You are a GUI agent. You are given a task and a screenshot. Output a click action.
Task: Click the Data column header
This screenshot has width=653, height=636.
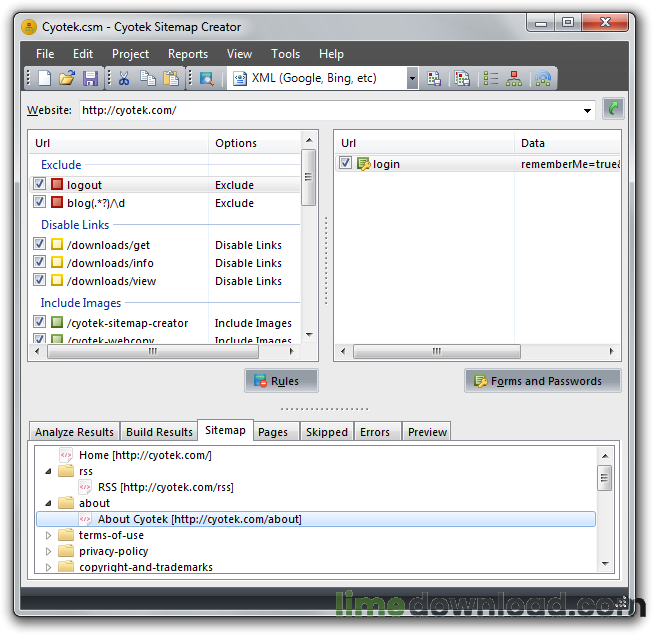[567, 143]
